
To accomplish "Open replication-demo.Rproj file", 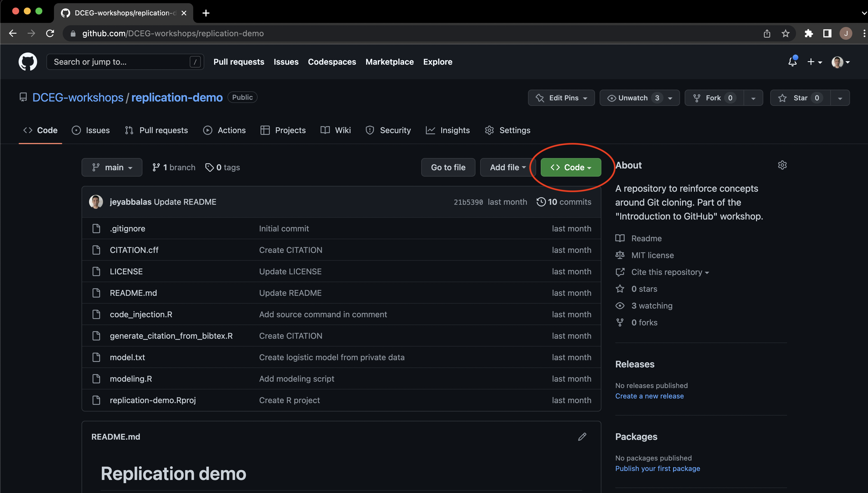I will [153, 400].
